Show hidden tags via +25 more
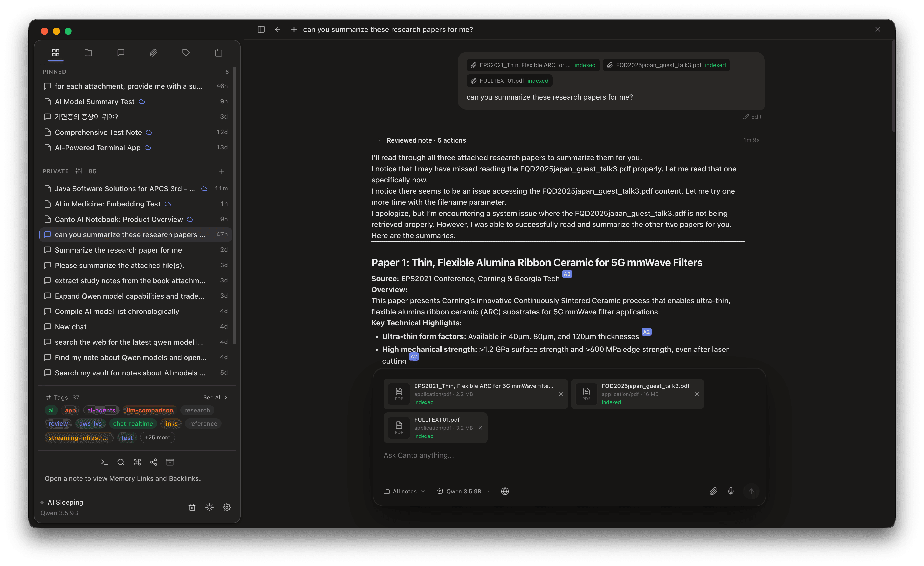The height and width of the screenshot is (566, 924). (x=157, y=438)
